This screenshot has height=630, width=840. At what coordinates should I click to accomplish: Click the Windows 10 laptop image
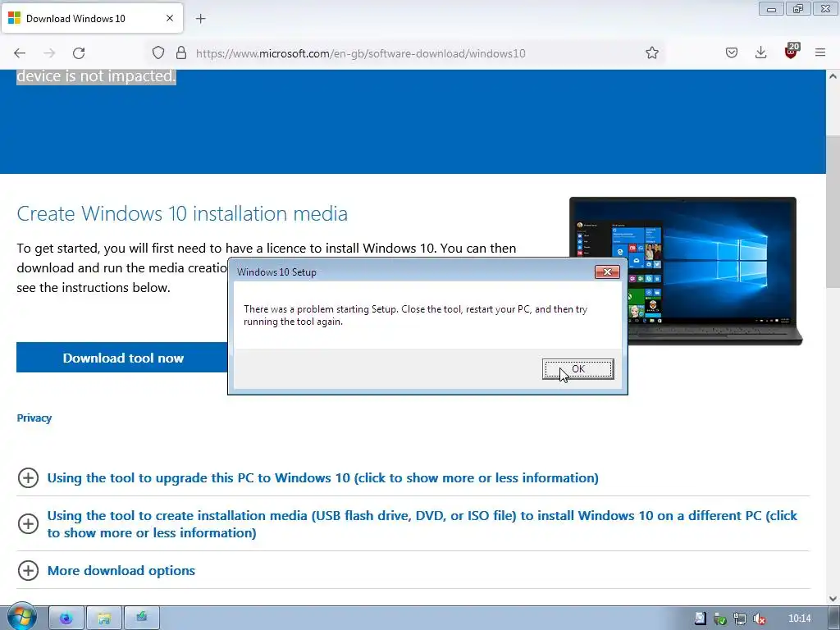pyautogui.click(x=685, y=271)
